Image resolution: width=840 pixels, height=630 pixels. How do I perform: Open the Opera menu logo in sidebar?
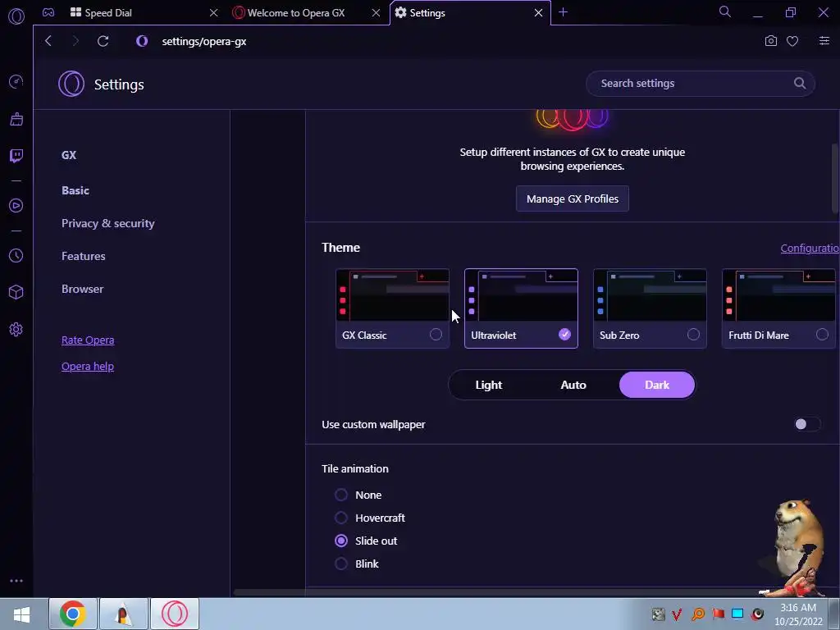click(16, 16)
